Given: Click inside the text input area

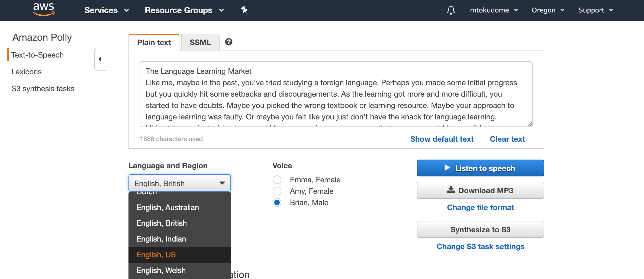Looking at the screenshot, I should click(336, 94).
